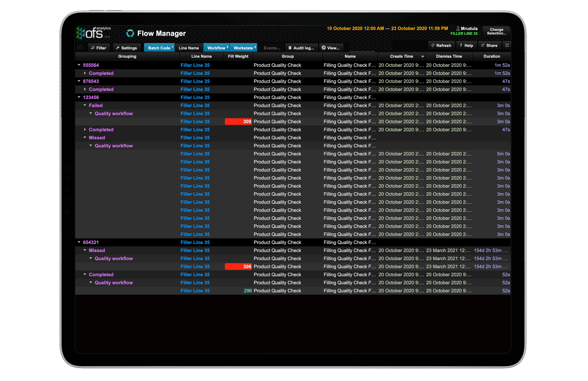Screen dimensions: 588x381
Task: Toggle the Workflow grouping filter
Action: tap(216, 47)
